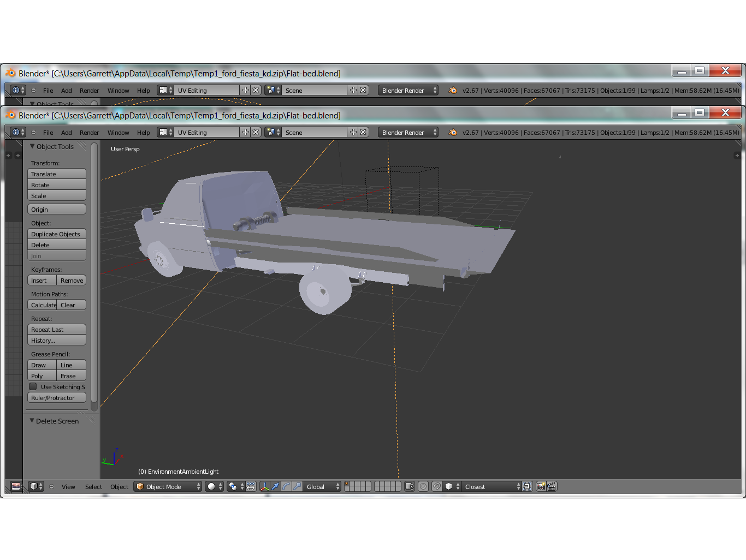Open the Add menu in the front window

67,133
